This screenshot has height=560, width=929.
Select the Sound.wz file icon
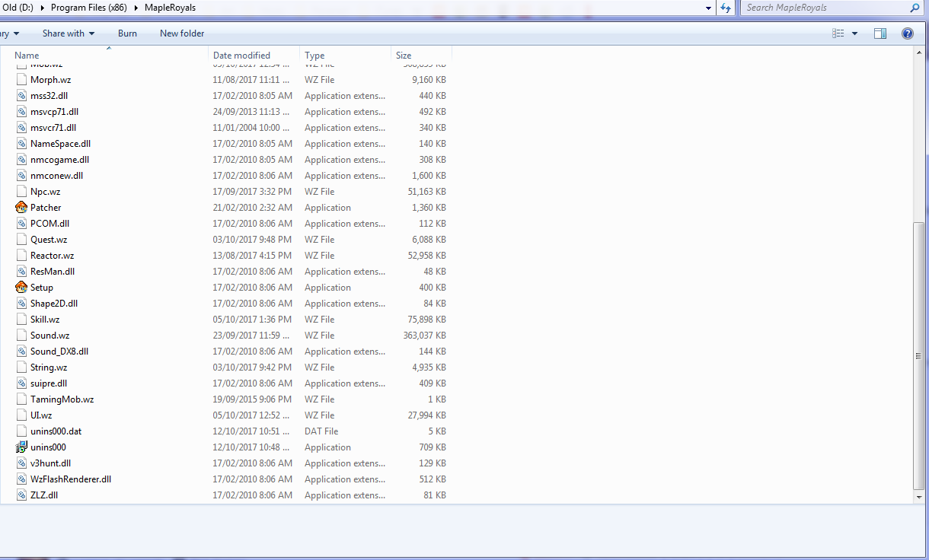22,336
